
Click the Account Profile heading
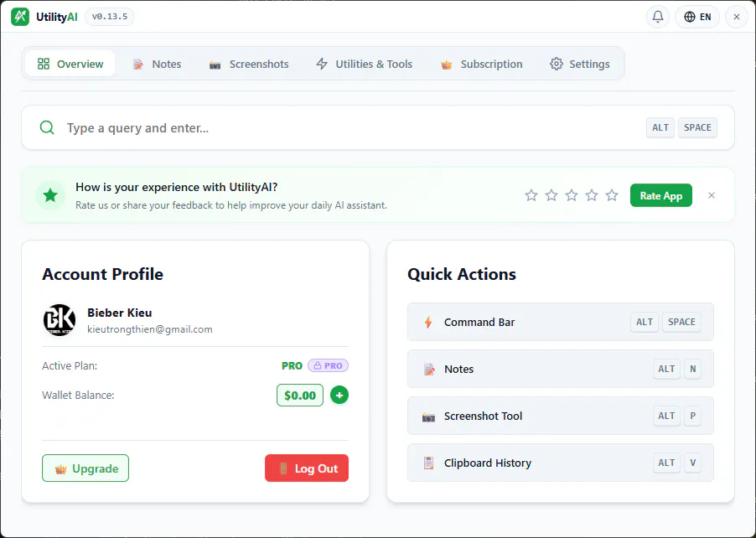point(103,274)
